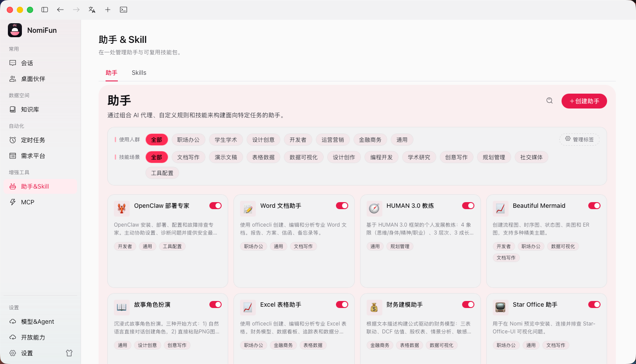The height and width of the screenshot is (364, 636).
Task: Open the search icon beside 创建助手
Action: (x=549, y=101)
